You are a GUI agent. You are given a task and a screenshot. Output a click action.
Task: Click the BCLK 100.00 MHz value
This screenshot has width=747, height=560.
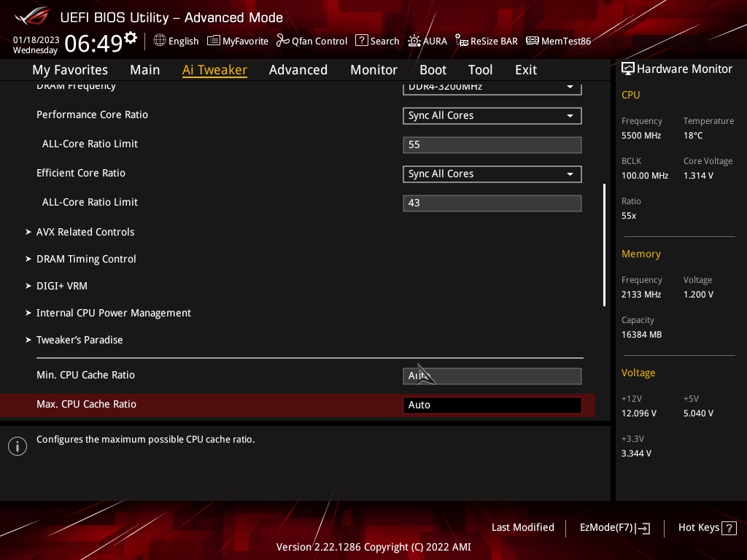coord(645,176)
